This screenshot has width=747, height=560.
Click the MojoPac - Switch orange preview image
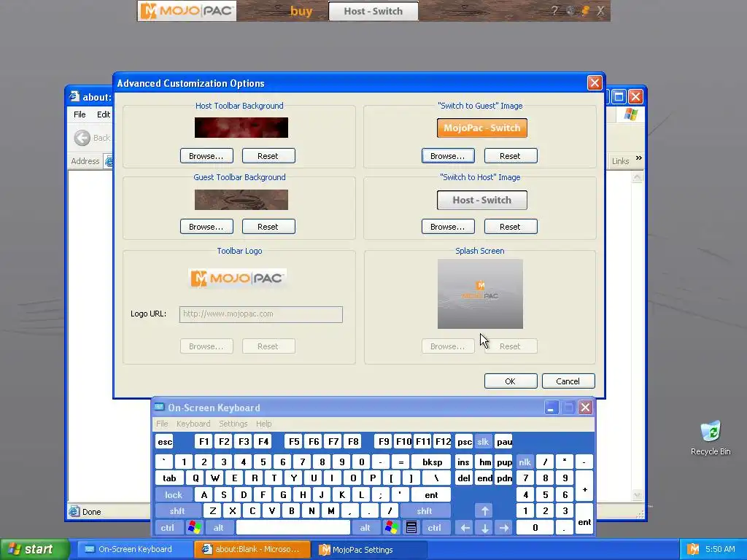481,128
